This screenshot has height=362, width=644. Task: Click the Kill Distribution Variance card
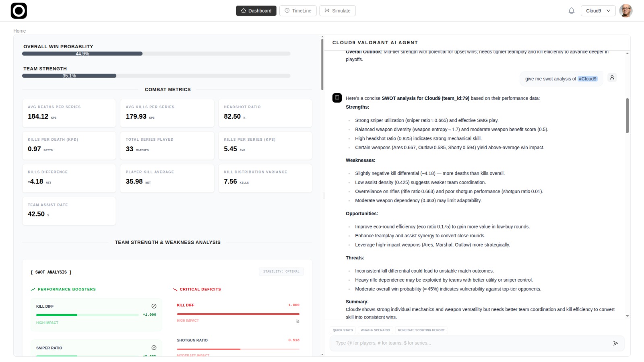click(x=265, y=178)
